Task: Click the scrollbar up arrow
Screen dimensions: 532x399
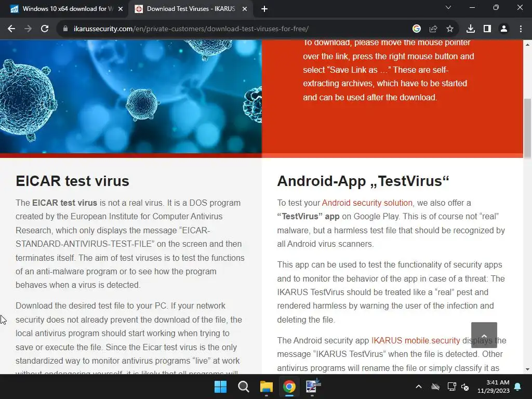Action: click(528, 45)
